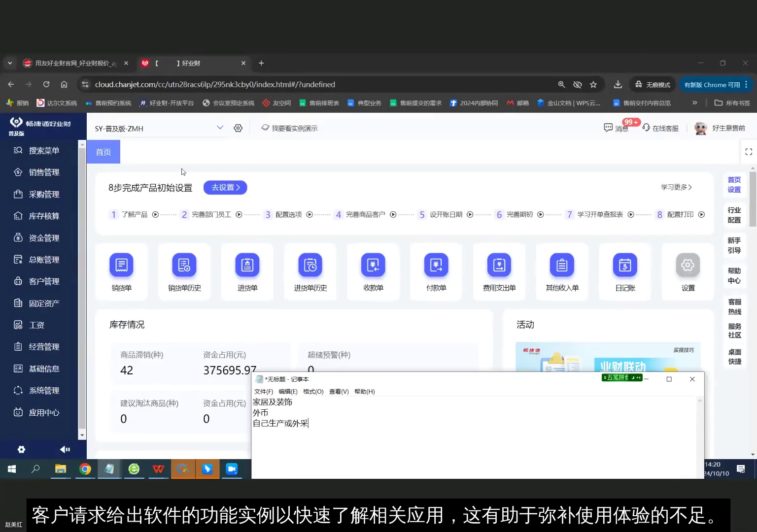Click the sidebar bottom settings gear
This screenshot has height=532, width=757.
point(21,449)
